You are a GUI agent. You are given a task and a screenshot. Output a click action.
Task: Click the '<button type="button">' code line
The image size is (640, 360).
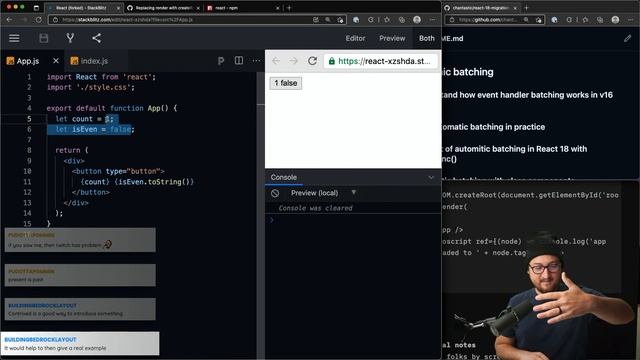118,171
